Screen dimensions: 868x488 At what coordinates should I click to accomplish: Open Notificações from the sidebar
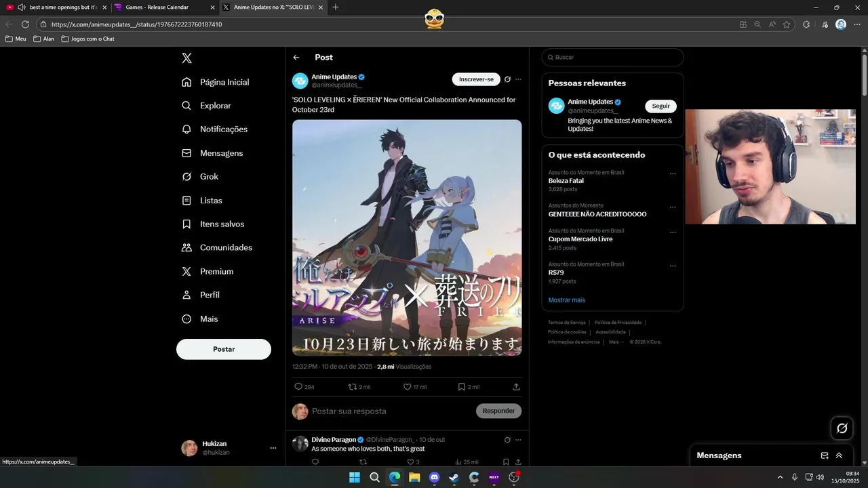[x=215, y=129]
